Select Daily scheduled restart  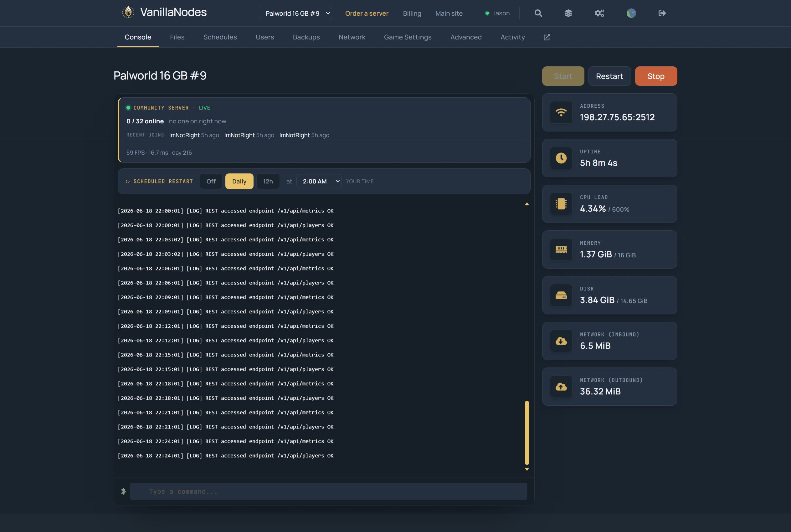[x=239, y=181]
